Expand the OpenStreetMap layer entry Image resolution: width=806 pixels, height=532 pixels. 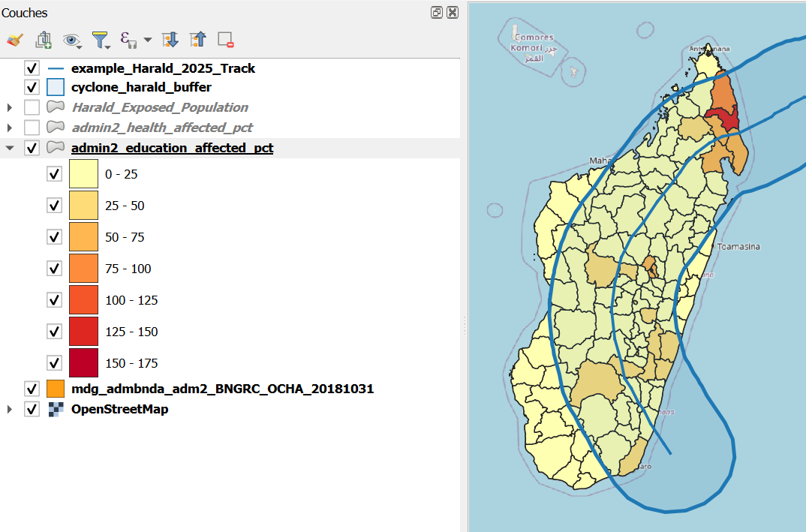tap(9, 409)
